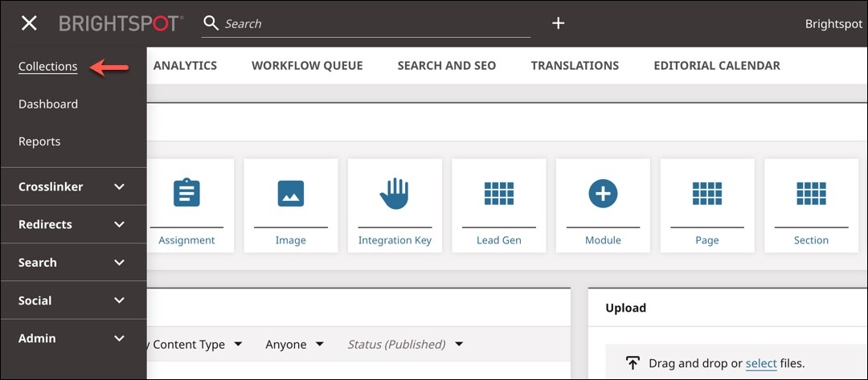Open the Anyone author filter dropdown
Viewport: 868px width, 380px height.
pos(294,345)
